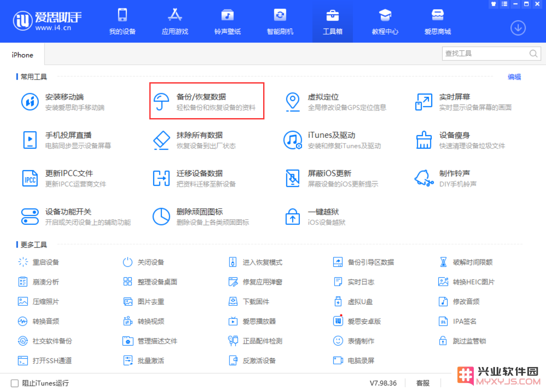
Task: Open 电脑录屏 tool
Action: pos(354,360)
